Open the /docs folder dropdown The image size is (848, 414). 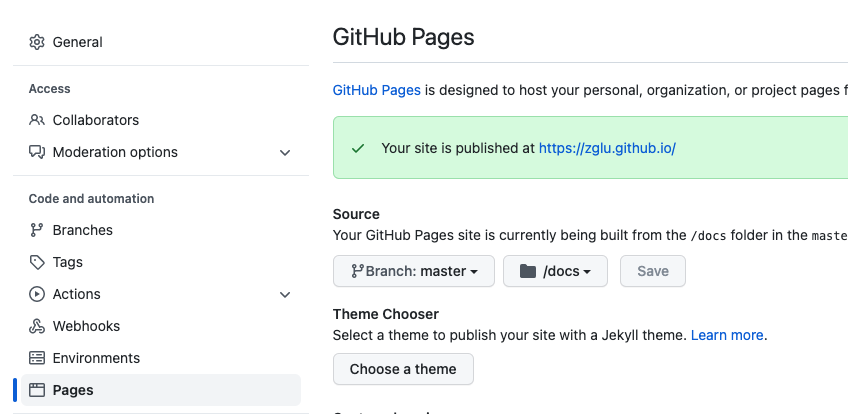pyautogui.click(x=555, y=271)
